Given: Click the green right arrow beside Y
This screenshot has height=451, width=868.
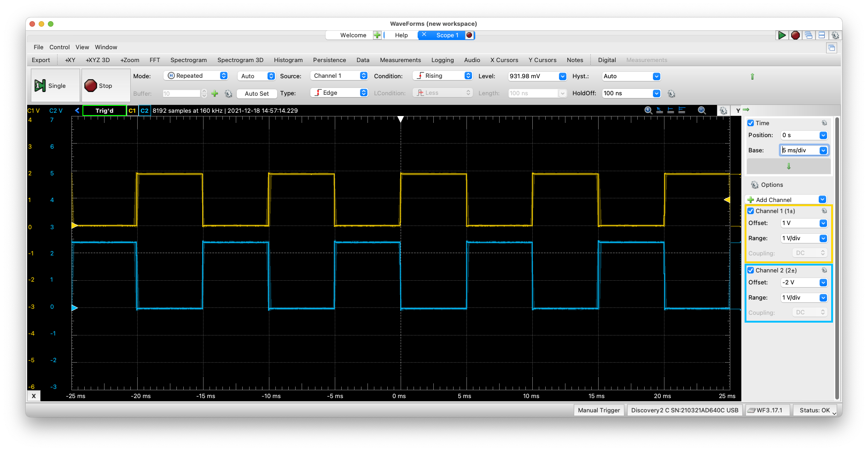Looking at the screenshot, I should point(746,110).
